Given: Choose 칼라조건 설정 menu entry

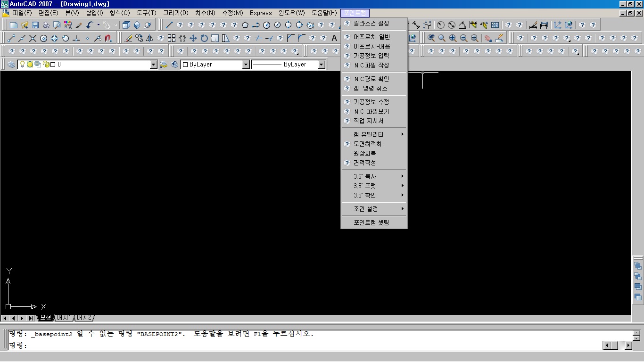Looking at the screenshot, I should point(374,23).
